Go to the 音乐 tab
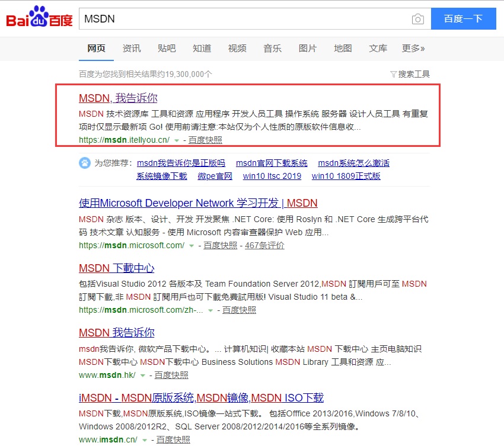Image resolution: width=504 pixels, height=446 pixels. pyautogui.click(x=272, y=48)
